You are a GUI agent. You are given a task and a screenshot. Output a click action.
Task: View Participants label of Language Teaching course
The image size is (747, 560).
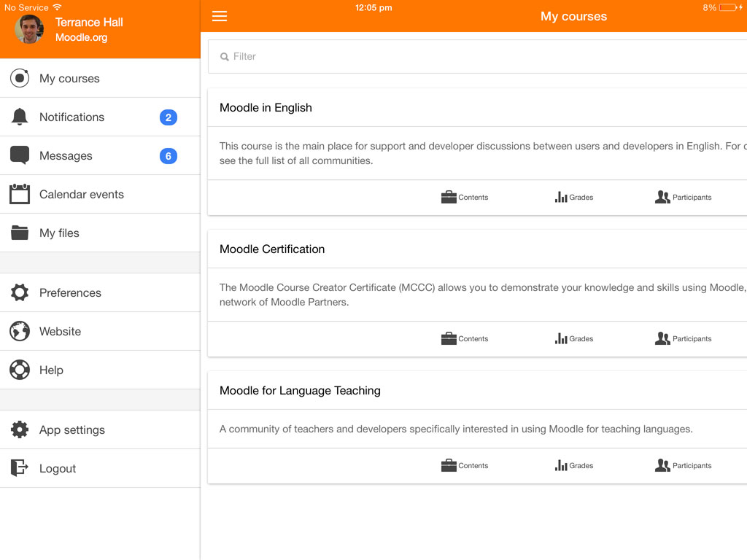coord(692,465)
